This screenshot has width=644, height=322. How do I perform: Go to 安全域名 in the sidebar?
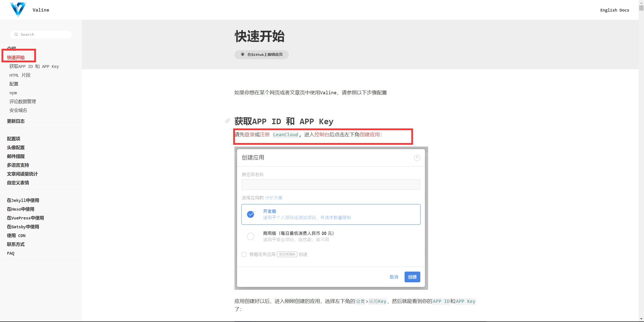tap(18, 110)
